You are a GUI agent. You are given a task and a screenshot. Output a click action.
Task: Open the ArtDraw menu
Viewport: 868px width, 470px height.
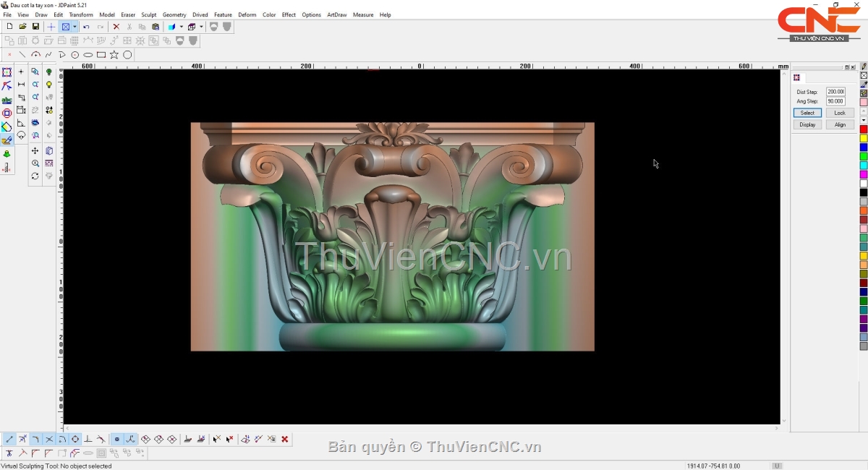[x=336, y=14]
